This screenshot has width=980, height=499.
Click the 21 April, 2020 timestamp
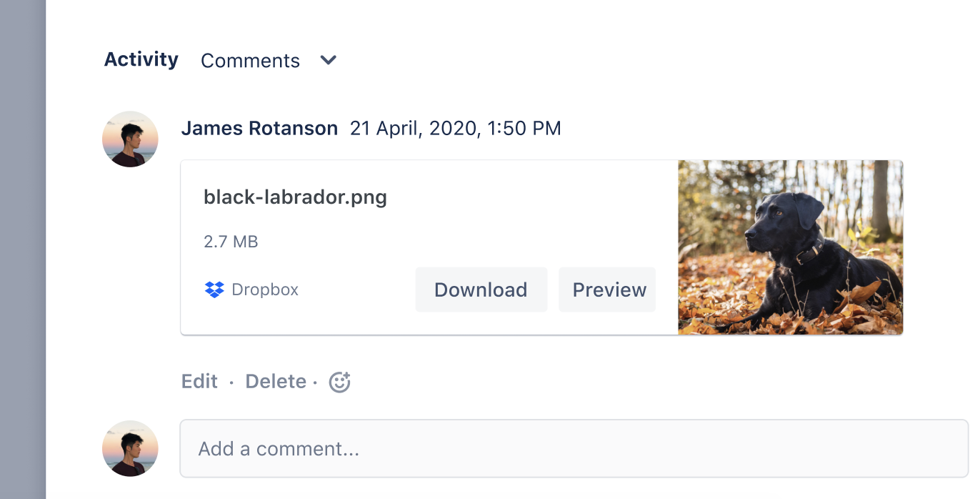tap(456, 129)
